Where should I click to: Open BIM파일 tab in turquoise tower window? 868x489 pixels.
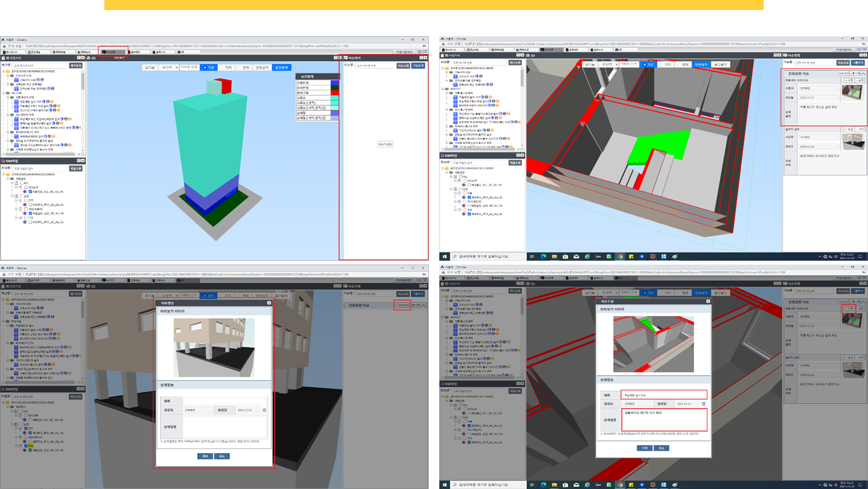pyautogui.click(x=64, y=52)
